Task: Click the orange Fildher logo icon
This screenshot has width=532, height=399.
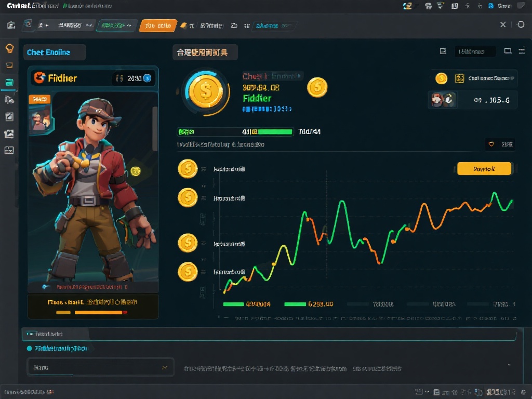Action: (39, 78)
